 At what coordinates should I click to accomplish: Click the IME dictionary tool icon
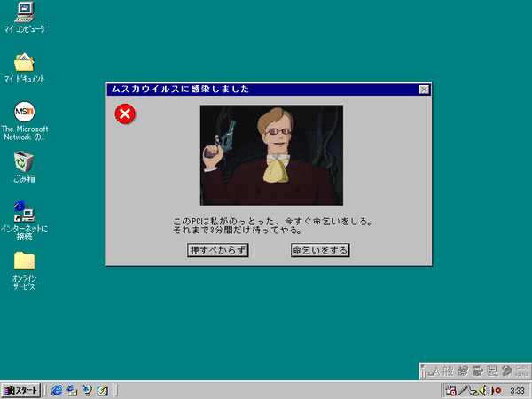click(478, 372)
